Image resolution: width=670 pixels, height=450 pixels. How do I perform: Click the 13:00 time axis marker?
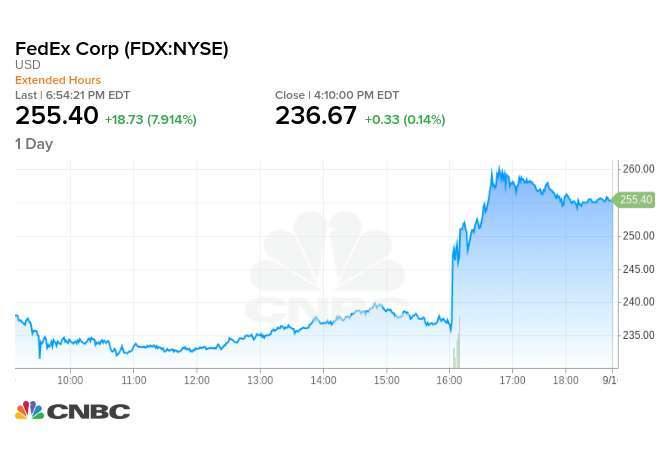[260, 380]
